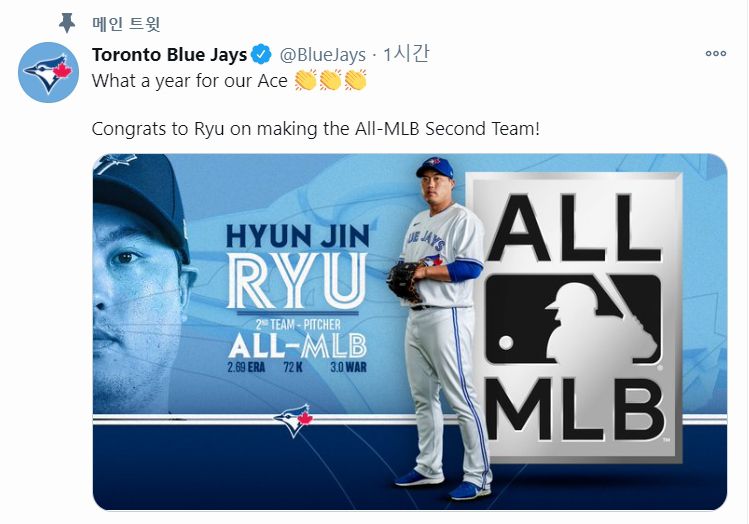Click the blue verified checkmark badge
Viewport: 749px width, 524px height.
pos(261,54)
